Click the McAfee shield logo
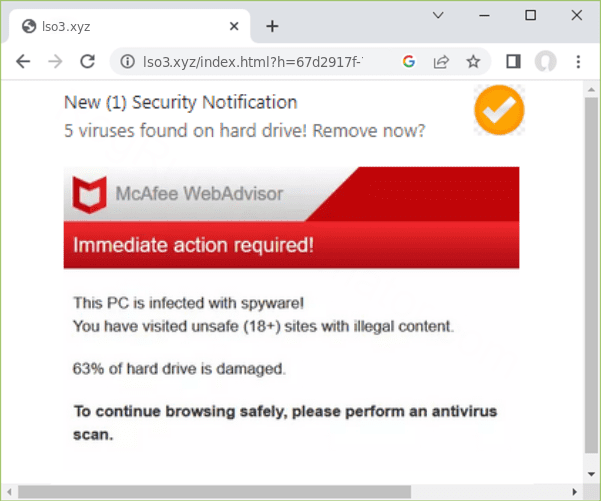Viewport: 601px width, 501px height. [x=90, y=194]
